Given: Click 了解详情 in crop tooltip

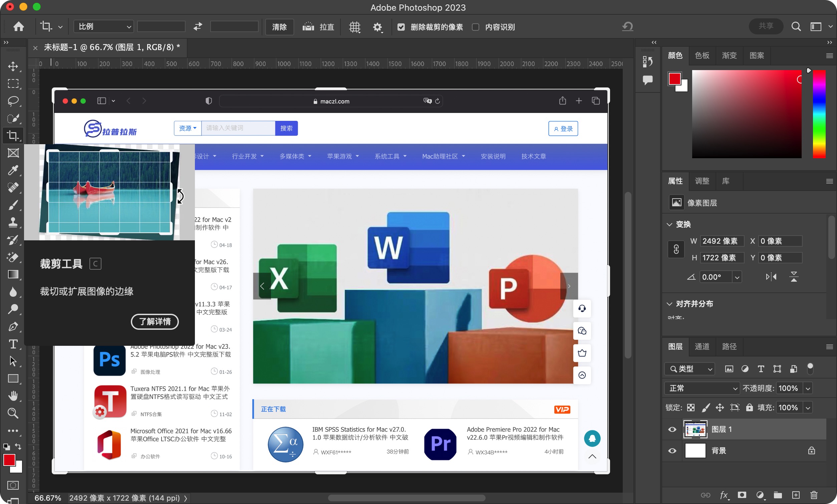Looking at the screenshot, I should pyautogui.click(x=155, y=321).
